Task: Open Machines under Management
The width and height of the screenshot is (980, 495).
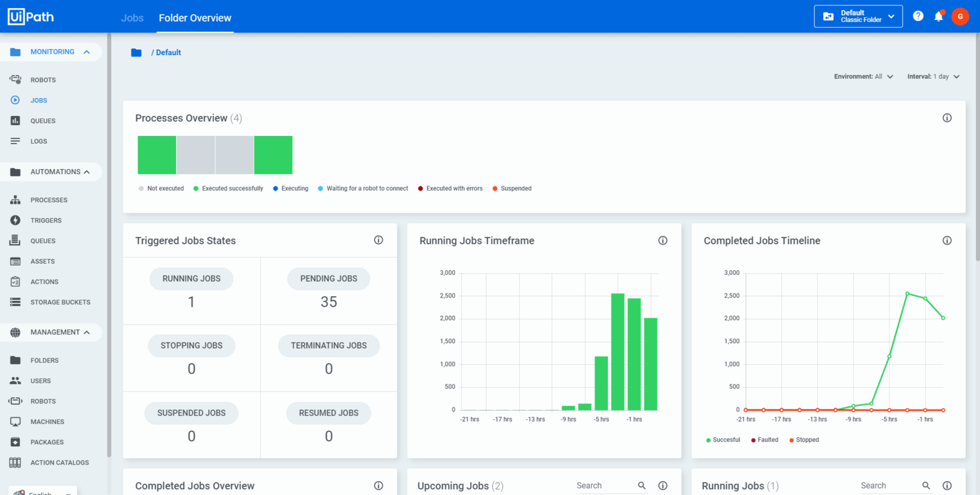Action: [x=48, y=421]
